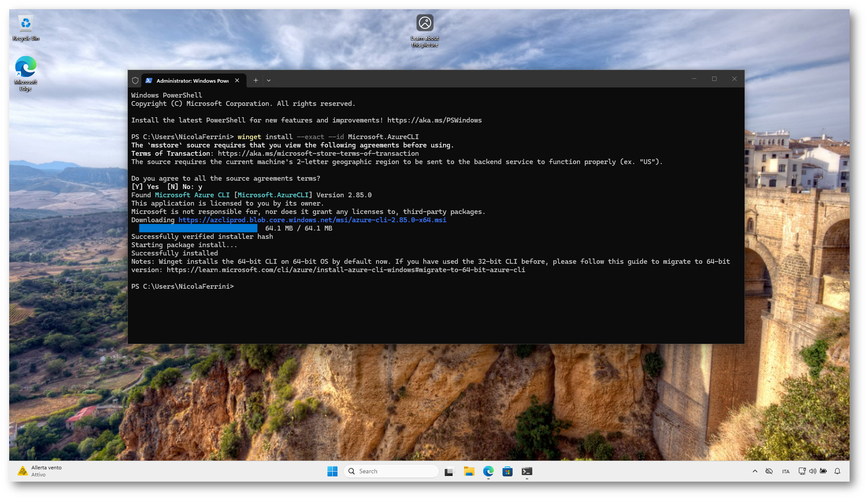Open the volume control in the system tray
This screenshot has height=500, width=868.
pos(812,471)
